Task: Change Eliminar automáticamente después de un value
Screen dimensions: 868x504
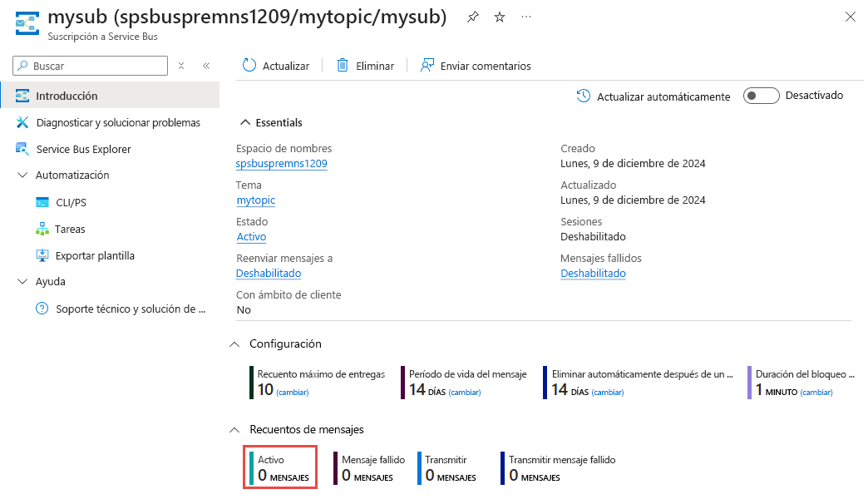Action: (607, 392)
